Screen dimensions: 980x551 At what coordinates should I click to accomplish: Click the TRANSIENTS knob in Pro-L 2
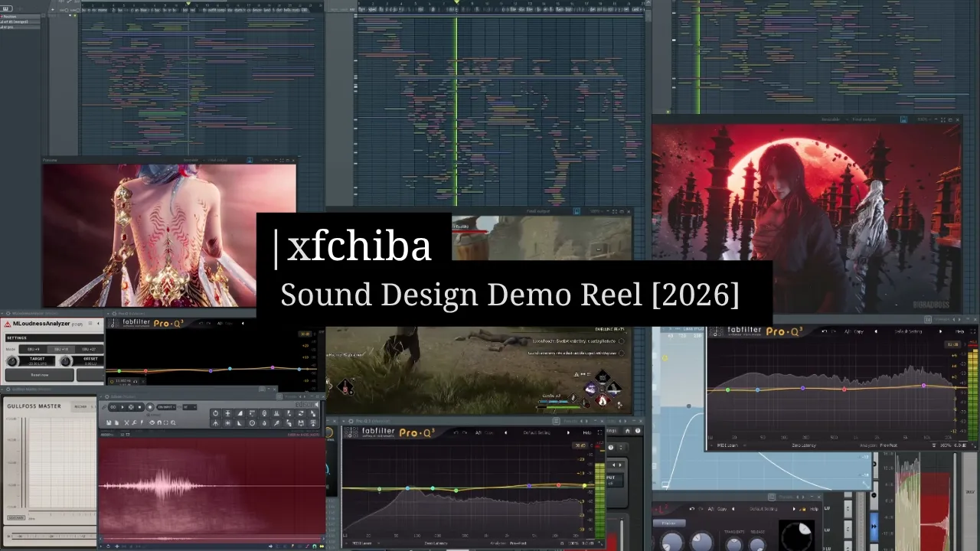click(x=734, y=543)
